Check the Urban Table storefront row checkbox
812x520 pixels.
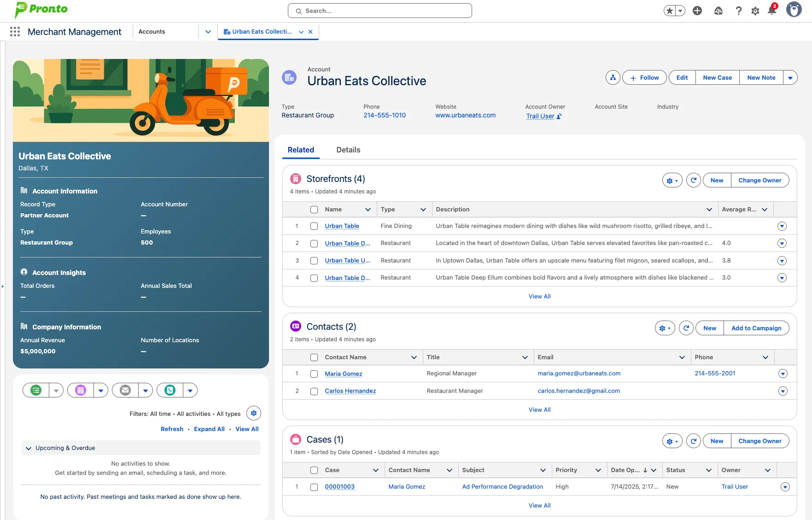(314, 226)
